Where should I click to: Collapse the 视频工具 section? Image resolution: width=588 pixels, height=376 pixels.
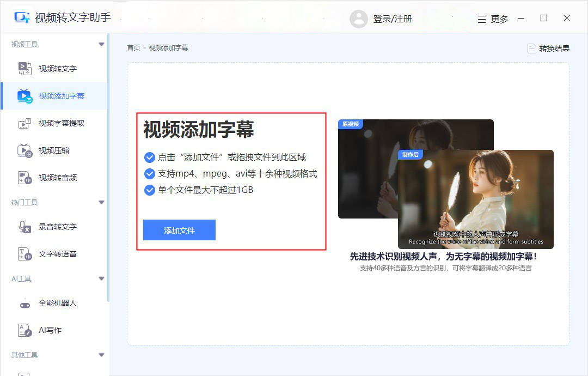click(101, 43)
